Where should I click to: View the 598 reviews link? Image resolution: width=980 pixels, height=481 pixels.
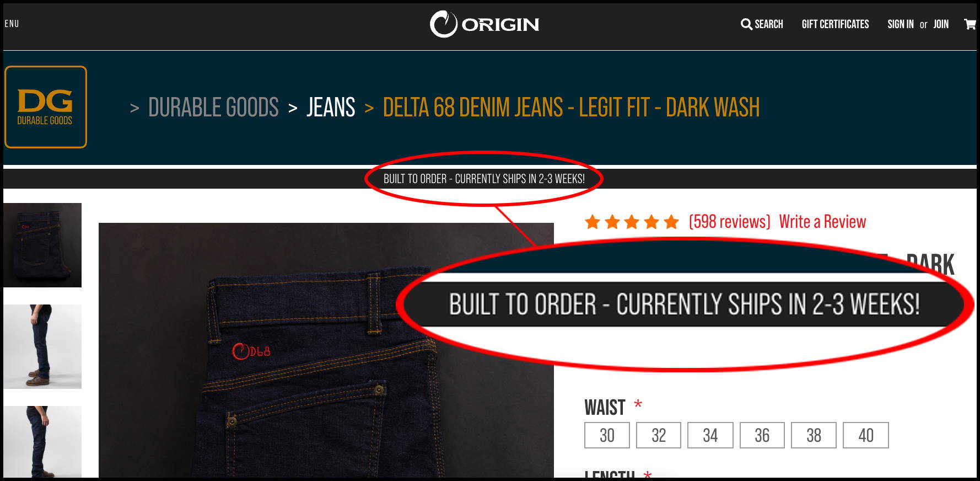point(730,222)
